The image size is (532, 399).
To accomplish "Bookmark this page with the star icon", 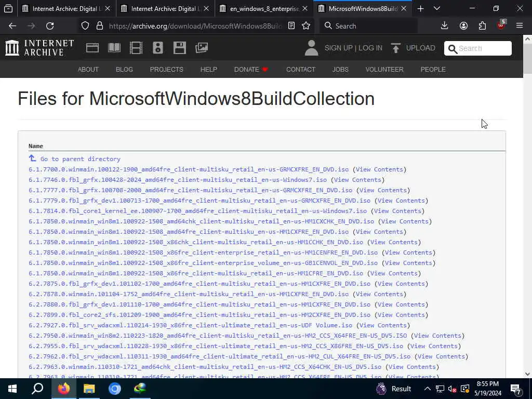I will [306, 26].
